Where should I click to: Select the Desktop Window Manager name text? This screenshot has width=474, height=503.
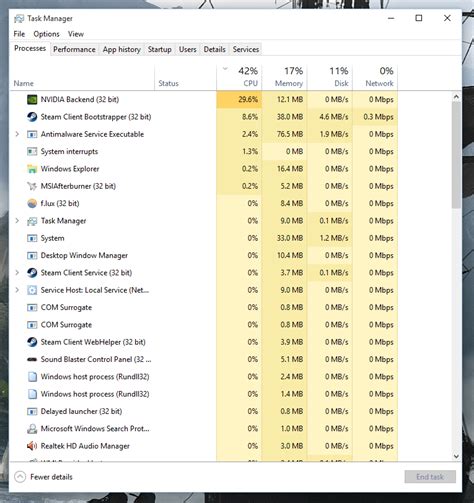(84, 255)
